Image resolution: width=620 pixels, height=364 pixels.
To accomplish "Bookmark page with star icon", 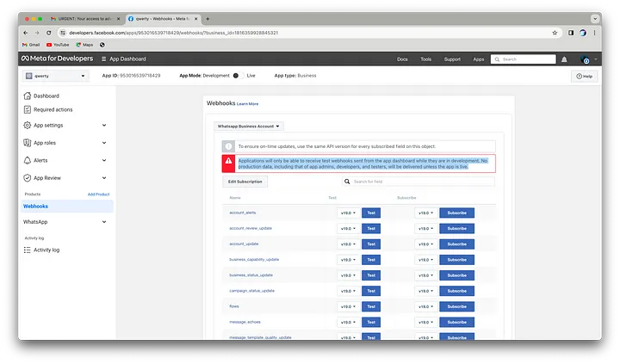I will coord(555,33).
